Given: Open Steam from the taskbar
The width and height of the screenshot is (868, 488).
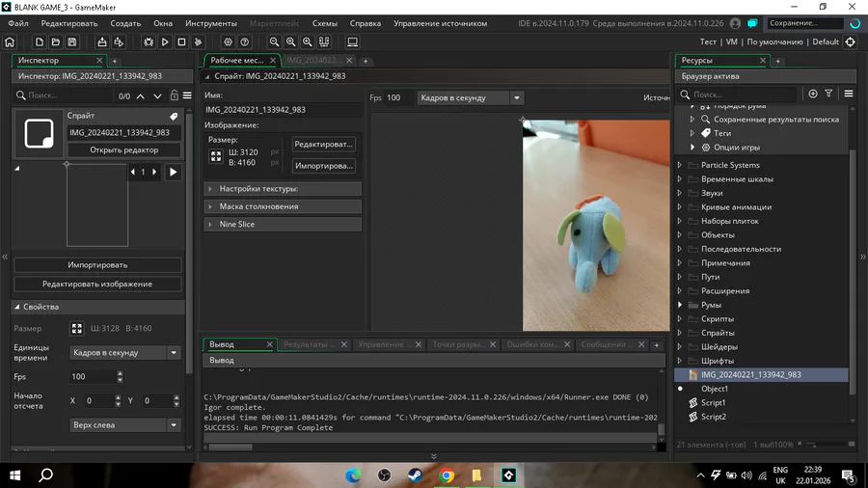Looking at the screenshot, I should click(415, 475).
